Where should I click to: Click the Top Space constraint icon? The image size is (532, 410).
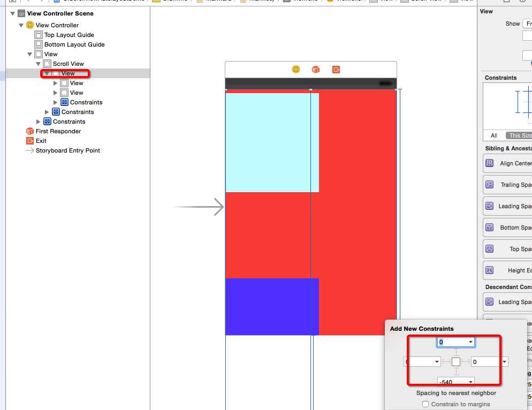[x=489, y=249]
